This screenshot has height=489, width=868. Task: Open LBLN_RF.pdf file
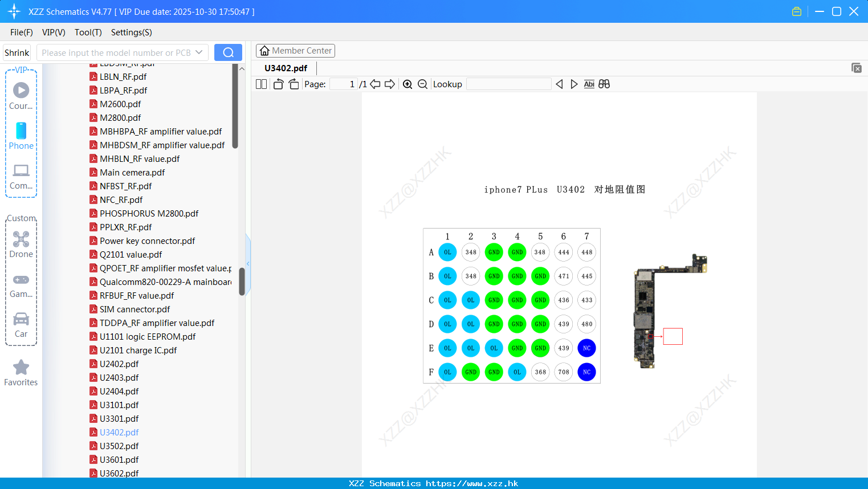click(x=118, y=76)
